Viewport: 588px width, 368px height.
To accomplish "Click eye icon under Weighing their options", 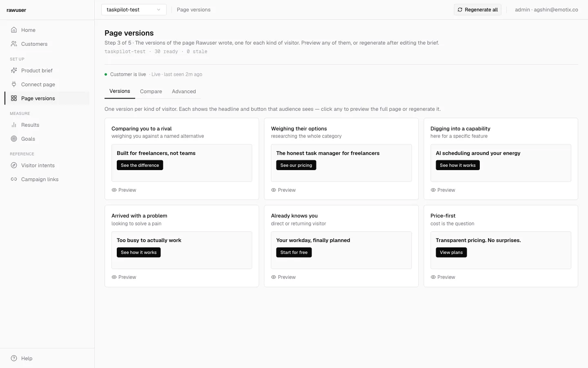I will tap(274, 190).
